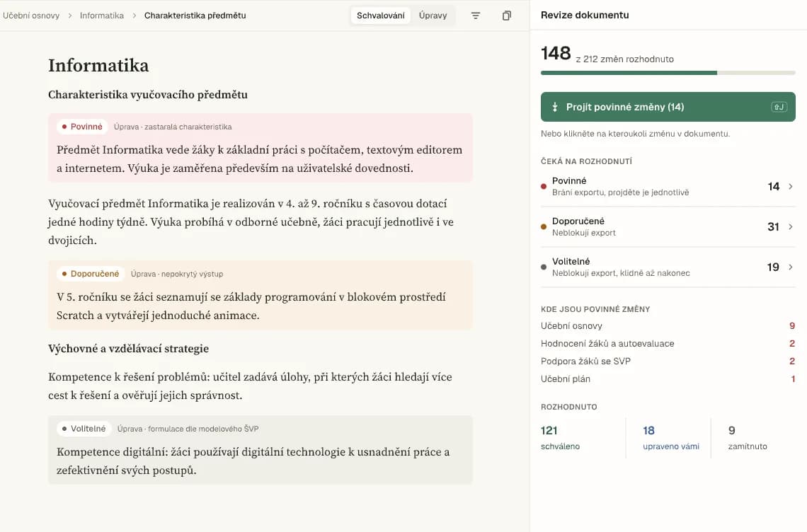Click the review progress bar

point(668,73)
